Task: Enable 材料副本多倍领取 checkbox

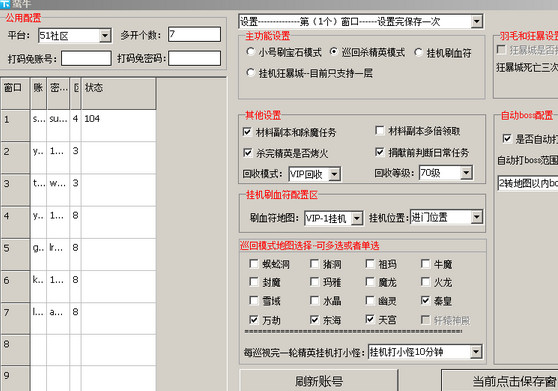Action: tap(380, 131)
